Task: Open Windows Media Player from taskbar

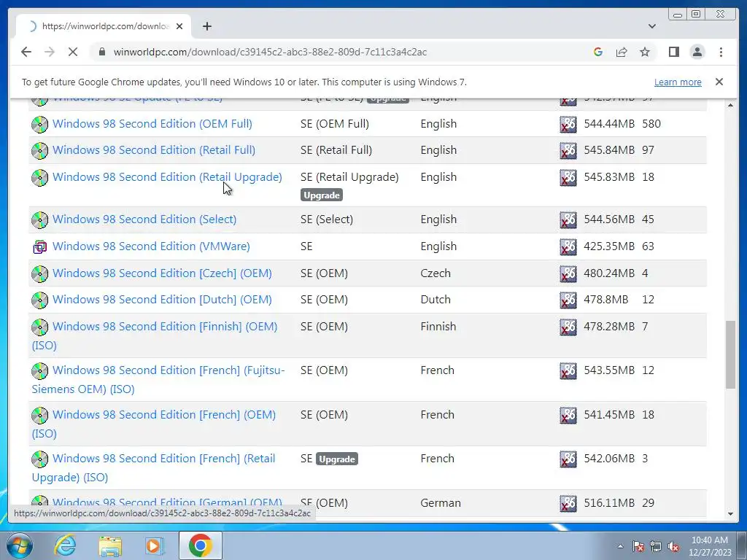Action: [x=154, y=545]
